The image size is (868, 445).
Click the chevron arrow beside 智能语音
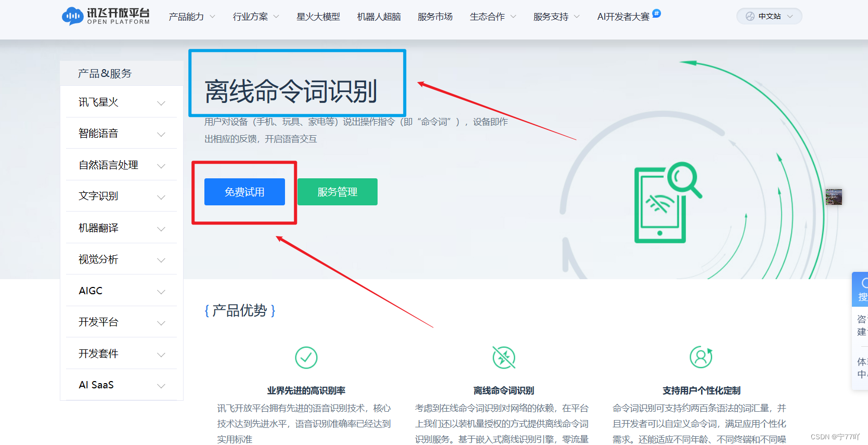[x=161, y=134]
